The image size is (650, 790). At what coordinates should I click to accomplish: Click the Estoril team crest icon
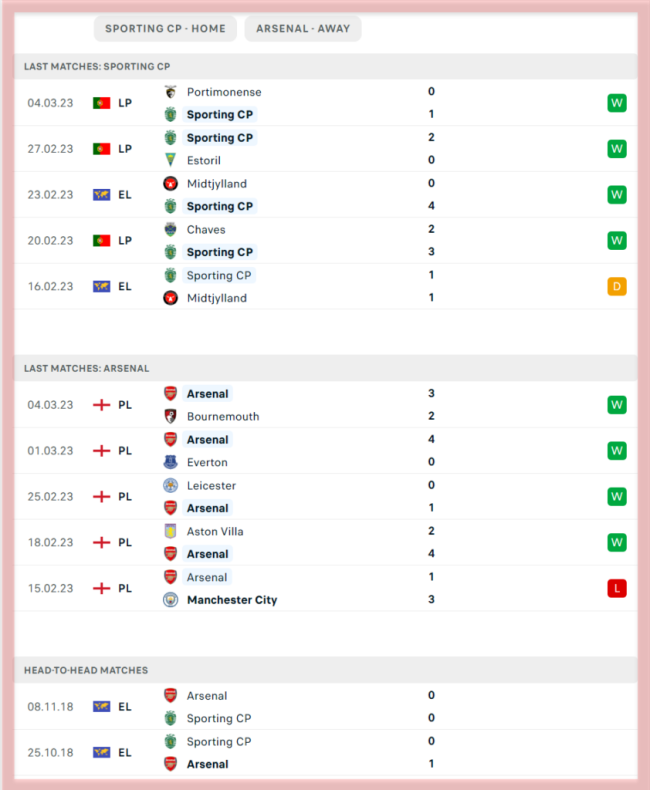point(170,160)
